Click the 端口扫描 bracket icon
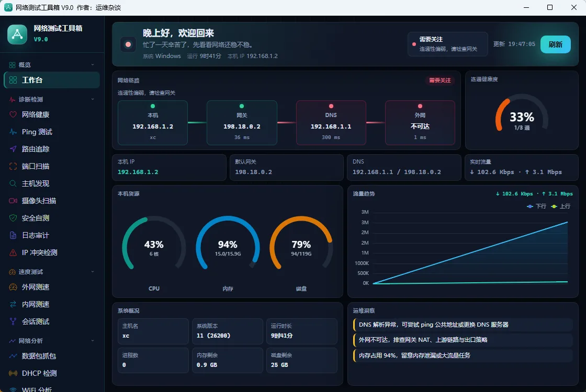 [x=13, y=166]
